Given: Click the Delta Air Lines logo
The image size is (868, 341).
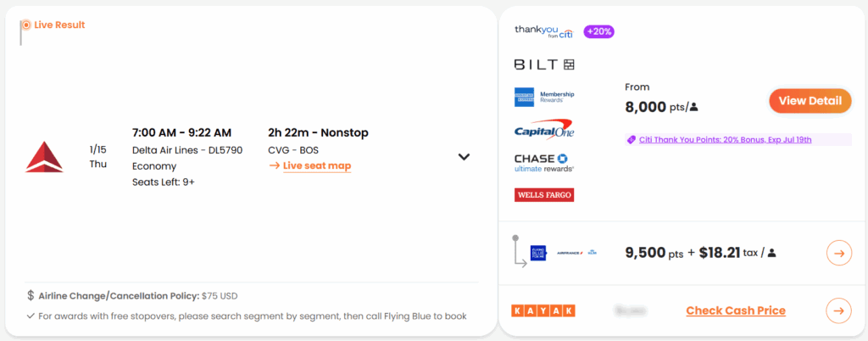Looking at the screenshot, I should tap(44, 157).
